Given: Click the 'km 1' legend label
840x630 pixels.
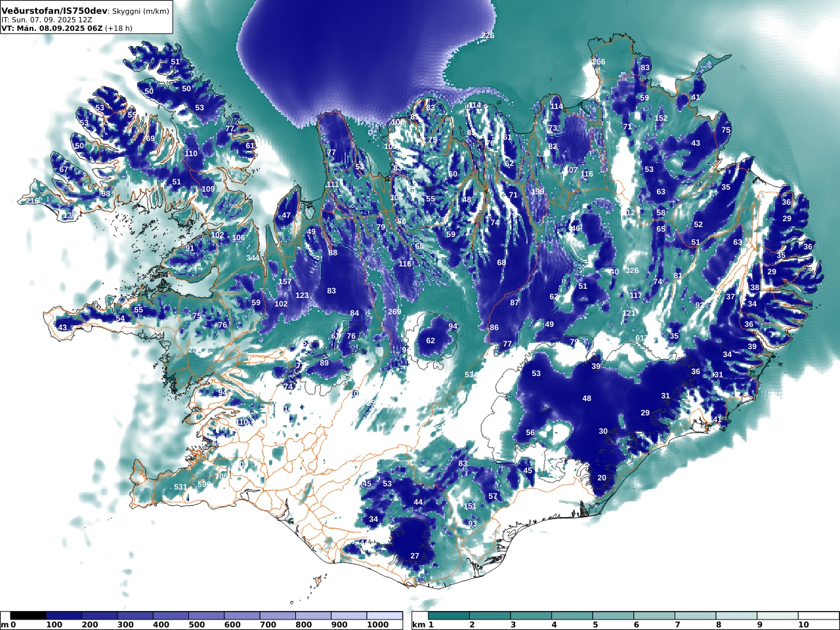Looking at the screenshot, I should click(x=423, y=625).
